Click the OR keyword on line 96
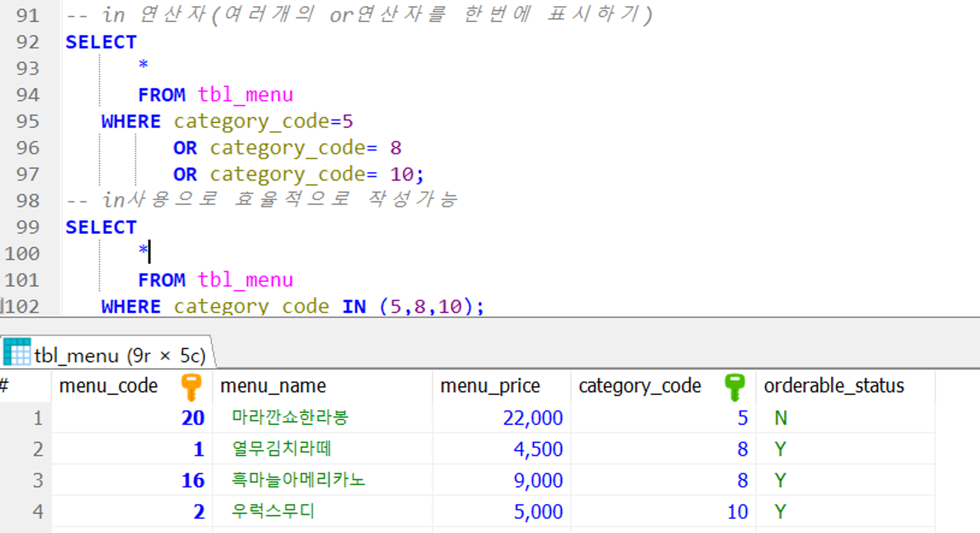 tap(185, 148)
